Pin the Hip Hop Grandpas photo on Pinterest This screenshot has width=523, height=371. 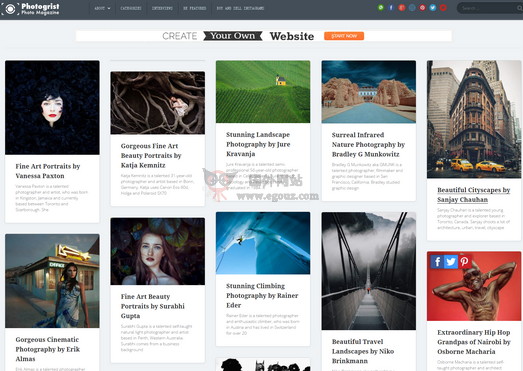464,262
